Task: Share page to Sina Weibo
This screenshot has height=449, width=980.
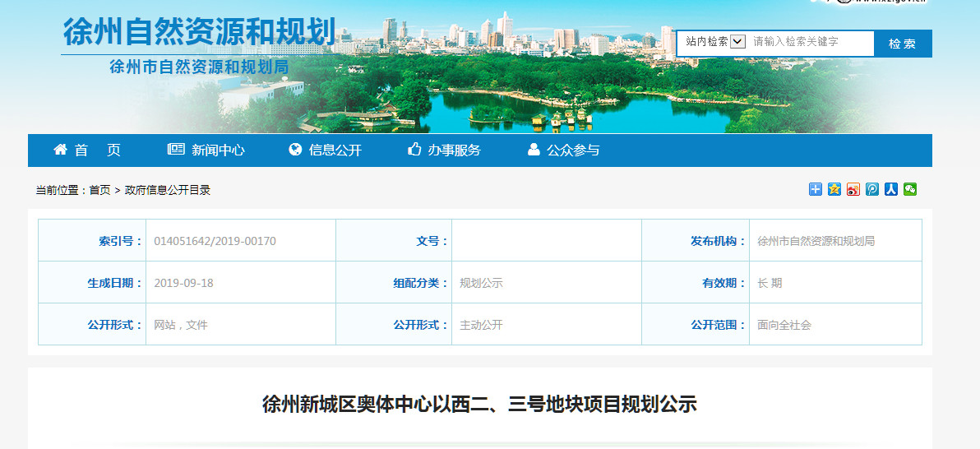Action: pyautogui.click(x=853, y=189)
